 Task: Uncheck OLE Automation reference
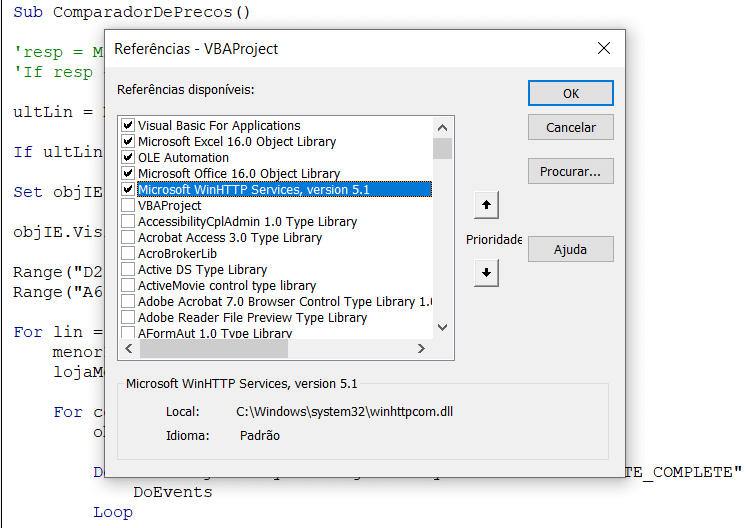128,157
